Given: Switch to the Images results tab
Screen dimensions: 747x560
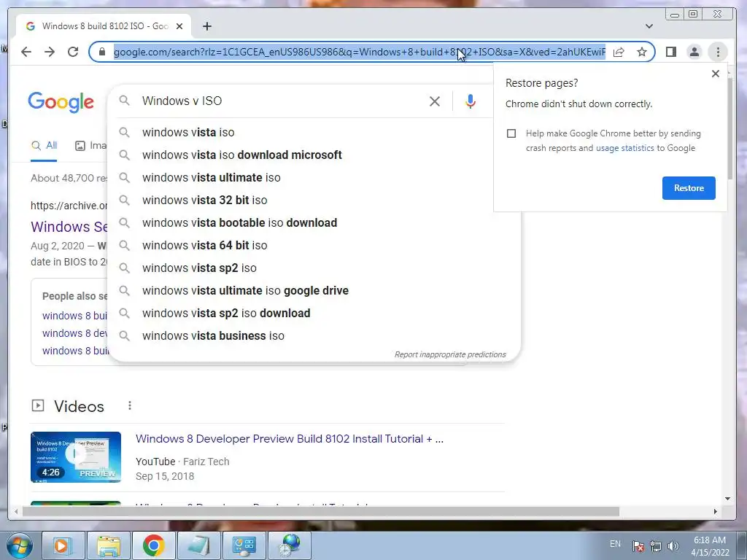Looking at the screenshot, I should click(90, 146).
